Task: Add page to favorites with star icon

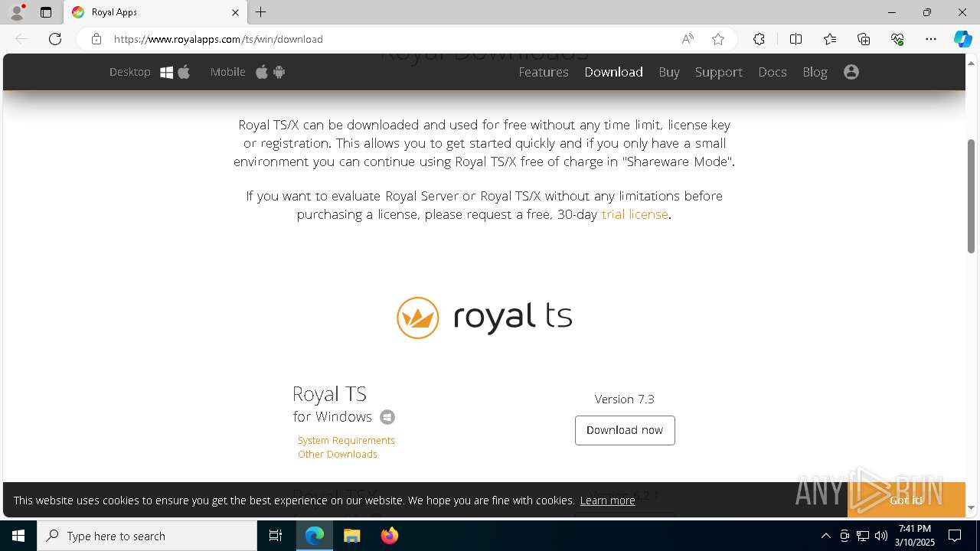Action: click(x=718, y=39)
